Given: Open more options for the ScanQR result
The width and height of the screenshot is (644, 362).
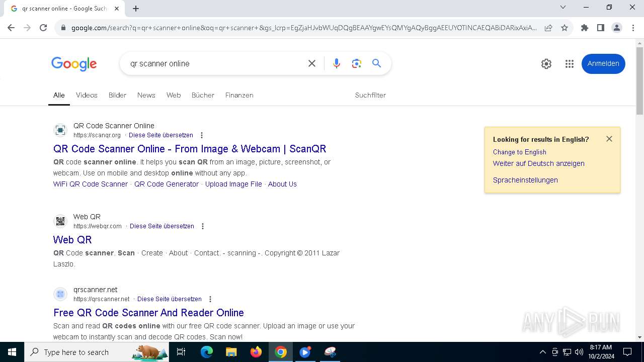Looking at the screenshot, I should 202,135.
